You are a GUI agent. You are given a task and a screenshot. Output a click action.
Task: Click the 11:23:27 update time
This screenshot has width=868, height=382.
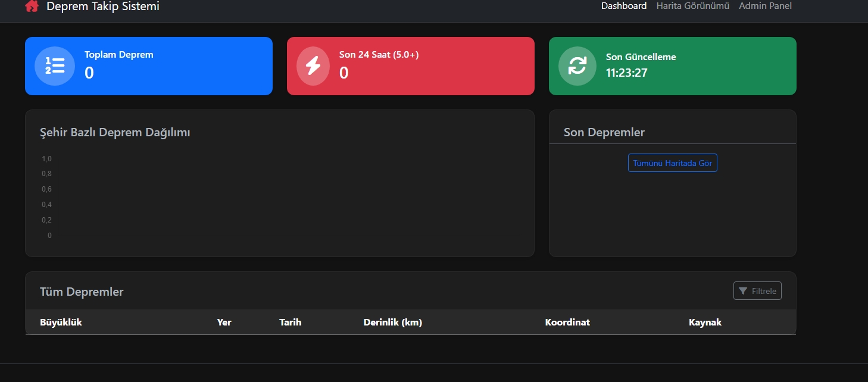pos(627,73)
